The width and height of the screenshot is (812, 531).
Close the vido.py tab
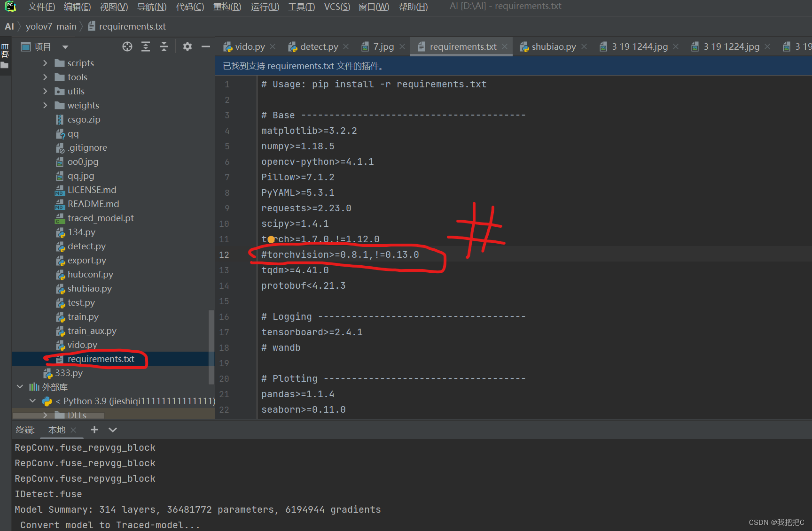click(273, 46)
